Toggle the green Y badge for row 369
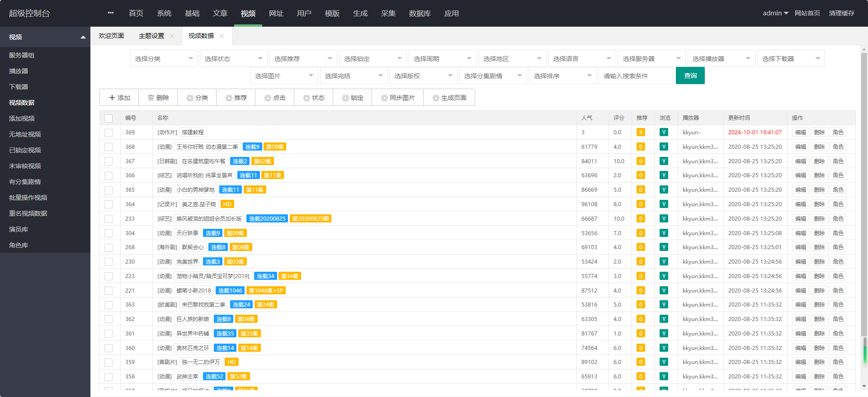This screenshot has width=868, height=397. (x=664, y=132)
